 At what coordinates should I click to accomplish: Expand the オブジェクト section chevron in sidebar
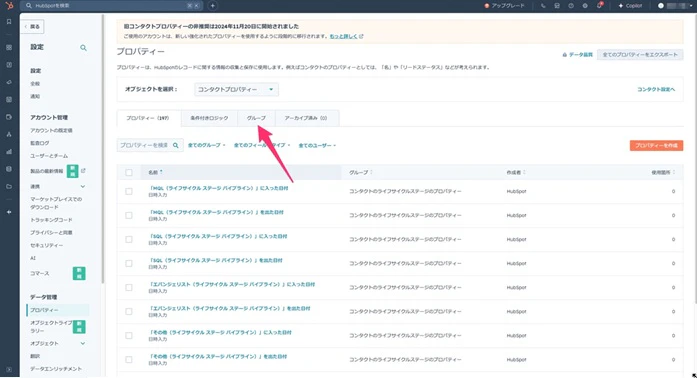[x=83, y=343]
